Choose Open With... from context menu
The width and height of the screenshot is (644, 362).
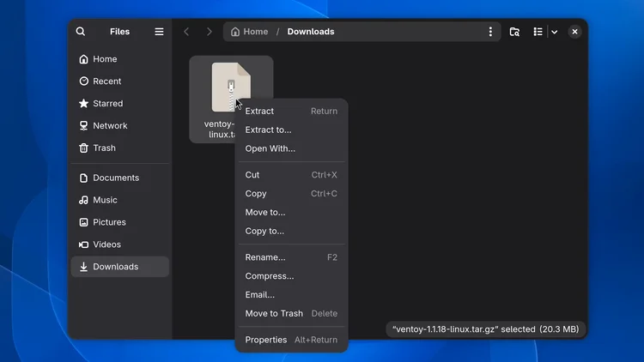click(291, 148)
